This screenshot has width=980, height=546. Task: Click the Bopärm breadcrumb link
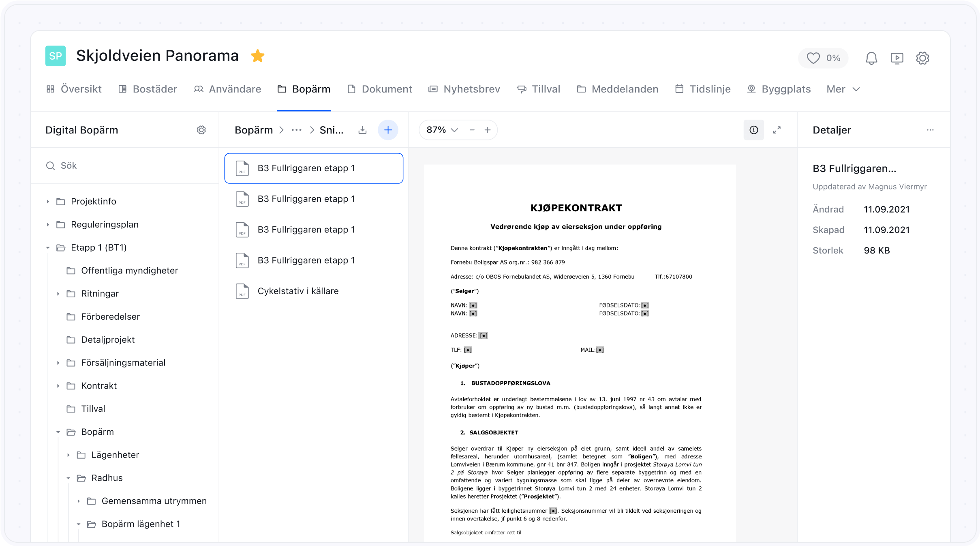pyautogui.click(x=254, y=130)
